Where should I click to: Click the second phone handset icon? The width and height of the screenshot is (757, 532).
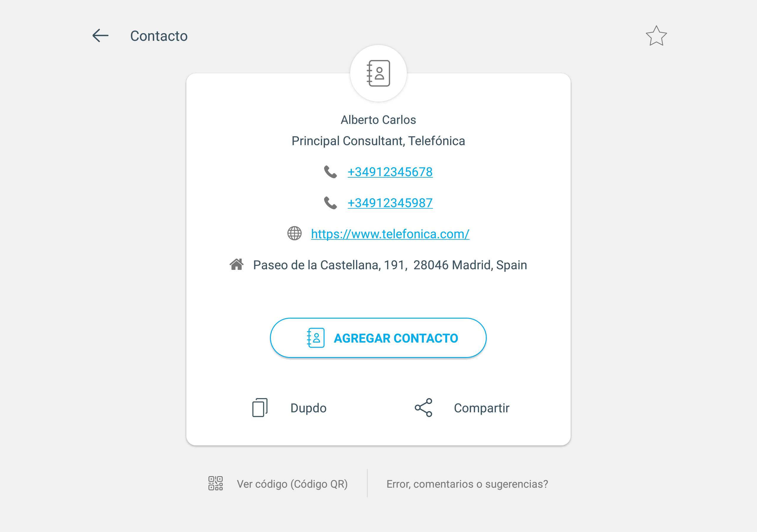(330, 203)
